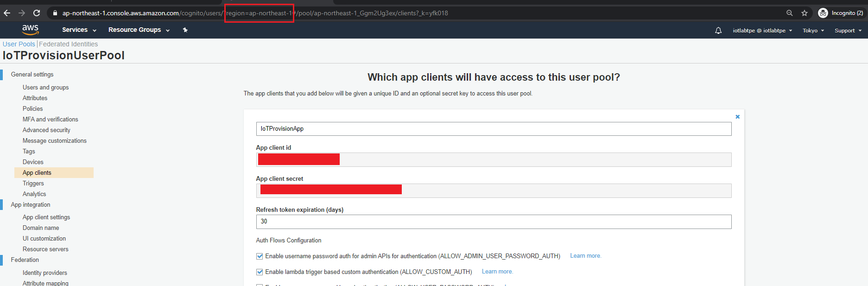The image size is (868, 286).
Task: Open the Services dropdown menu
Action: (x=79, y=30)
